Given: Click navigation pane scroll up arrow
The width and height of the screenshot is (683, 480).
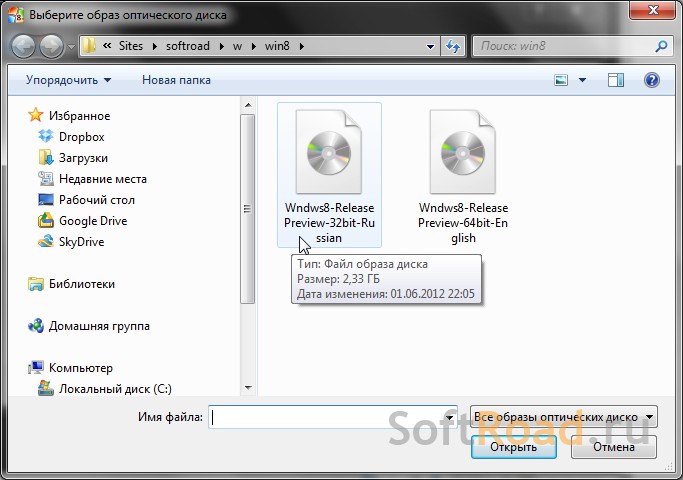Looking at the screenshot, I should (248, 105).
